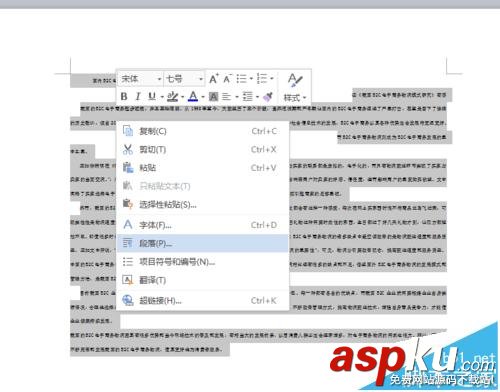500x392 pixels.
Task: Open 字体(F)... font dialog entry
Action: coord(203,225)
